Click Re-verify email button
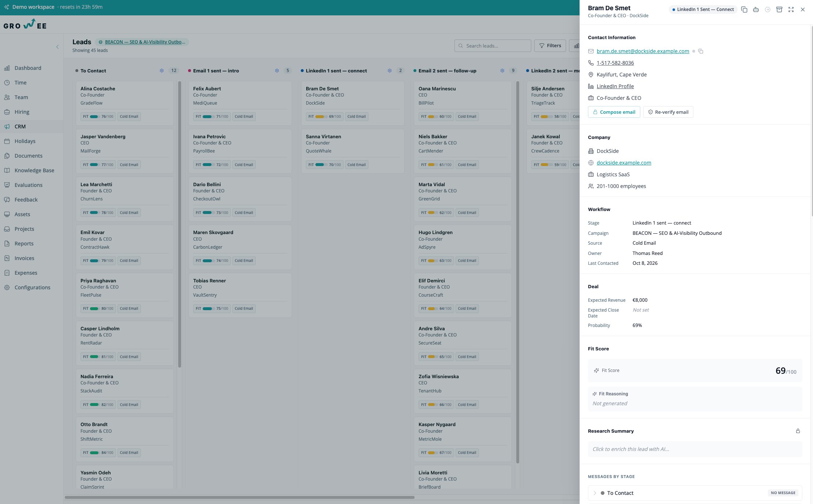813x504 pixels. (668, 112)
